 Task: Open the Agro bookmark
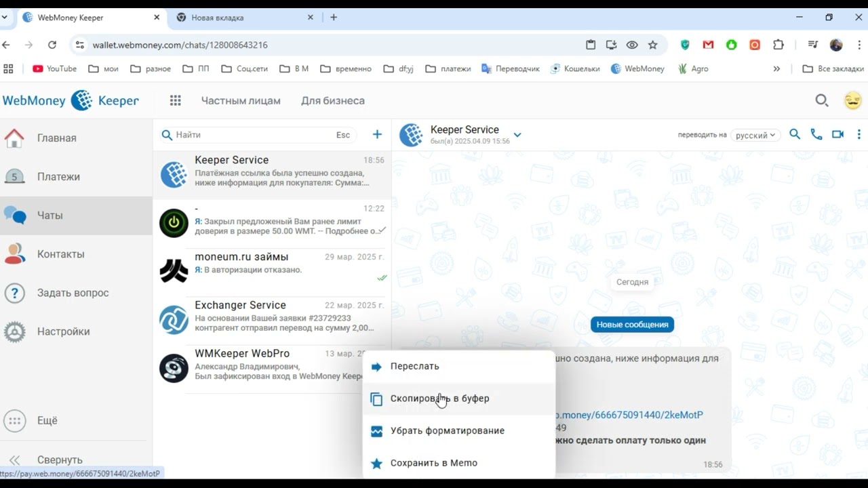pos(692,68)
